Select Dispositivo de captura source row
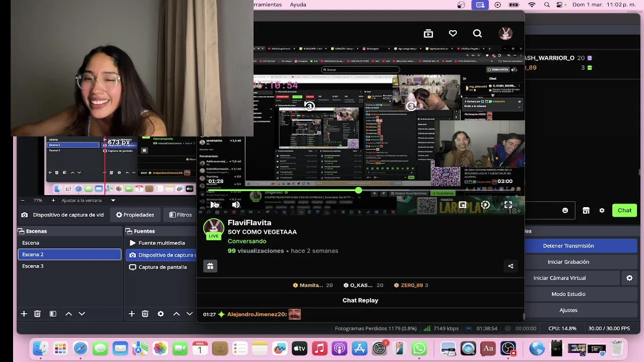This screenshot has width=644, height=362. [x=161, y=255]
